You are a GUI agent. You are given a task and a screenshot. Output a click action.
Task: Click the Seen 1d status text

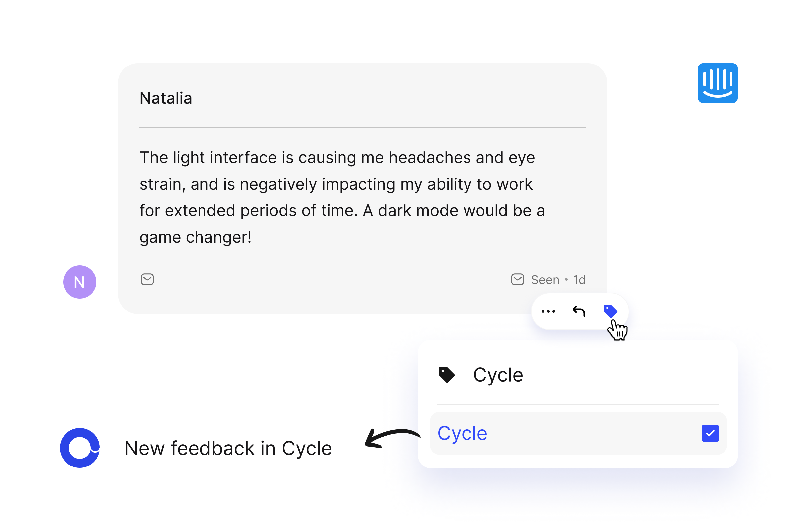click(558, 280)
